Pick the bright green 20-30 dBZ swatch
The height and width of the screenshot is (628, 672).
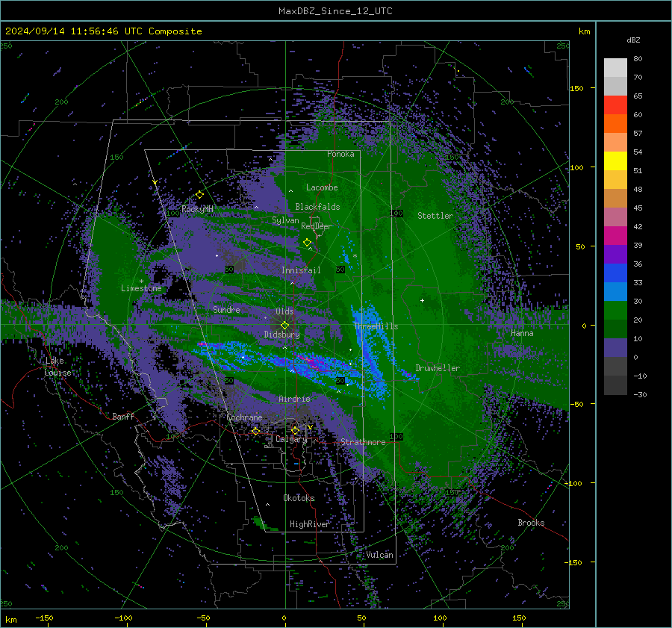(x=615, y=311)
